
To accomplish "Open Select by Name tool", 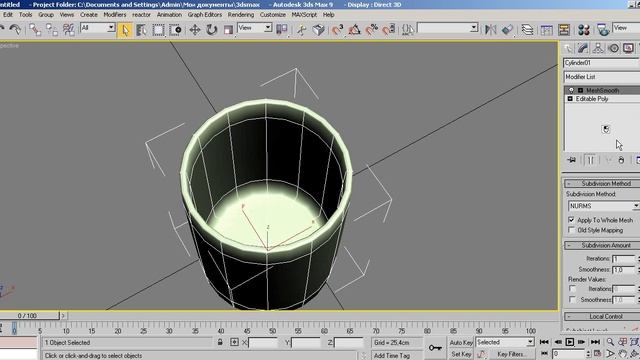I will coord(141,30).
